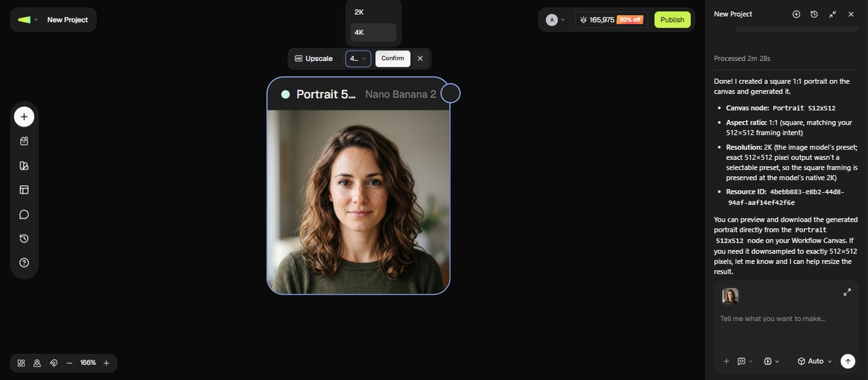Click the attached portrait thumbnail in chat input
This screenshot has height=380, width=868.
pos(730,296)
